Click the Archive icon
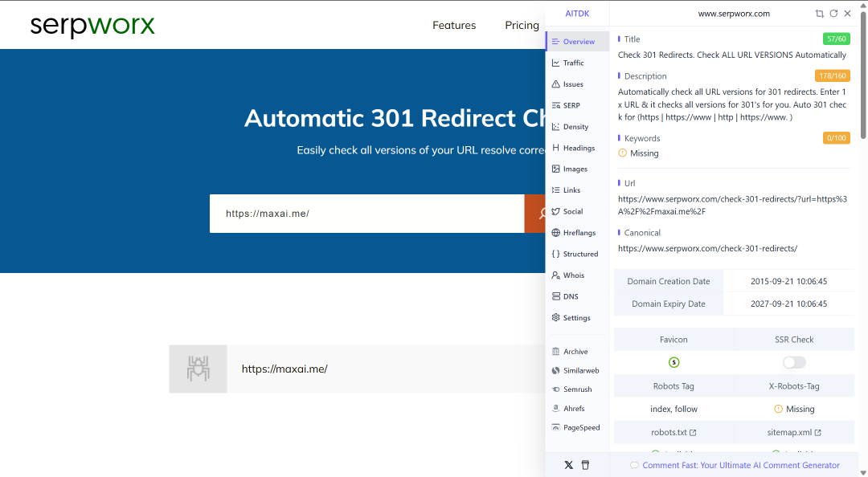Screen dimensions: 868x477 tap(556, 352)
